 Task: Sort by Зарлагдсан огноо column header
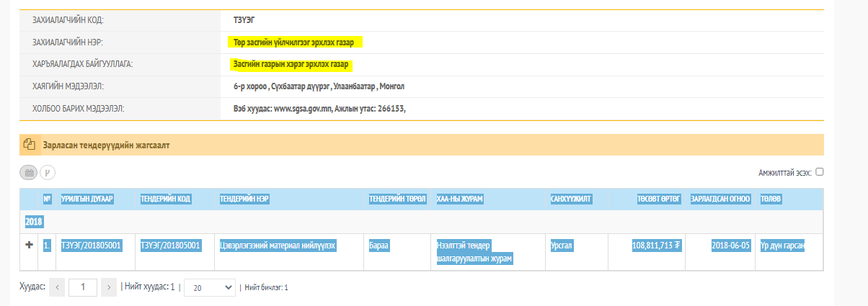click(x=720, y=198)
